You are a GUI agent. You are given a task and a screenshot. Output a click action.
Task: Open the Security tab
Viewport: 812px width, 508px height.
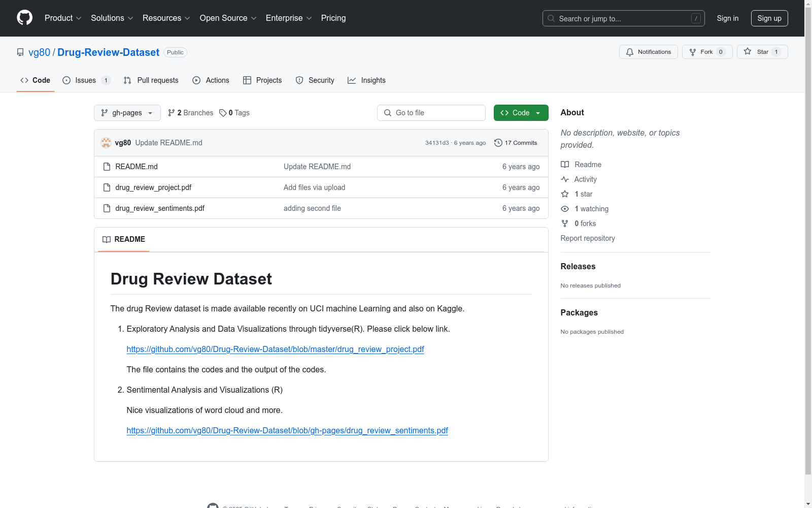pos(315,80)
